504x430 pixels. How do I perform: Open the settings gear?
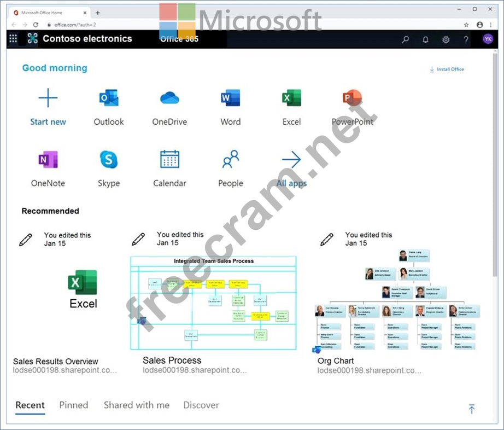pyautogui.click(x=446, y=39)
